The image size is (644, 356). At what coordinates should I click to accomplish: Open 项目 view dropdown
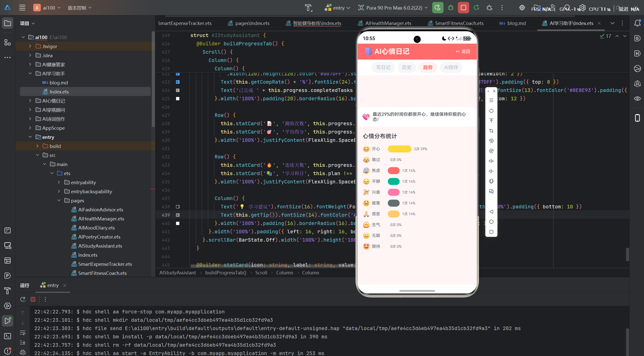pyautogui.click(x=27, y=23)
